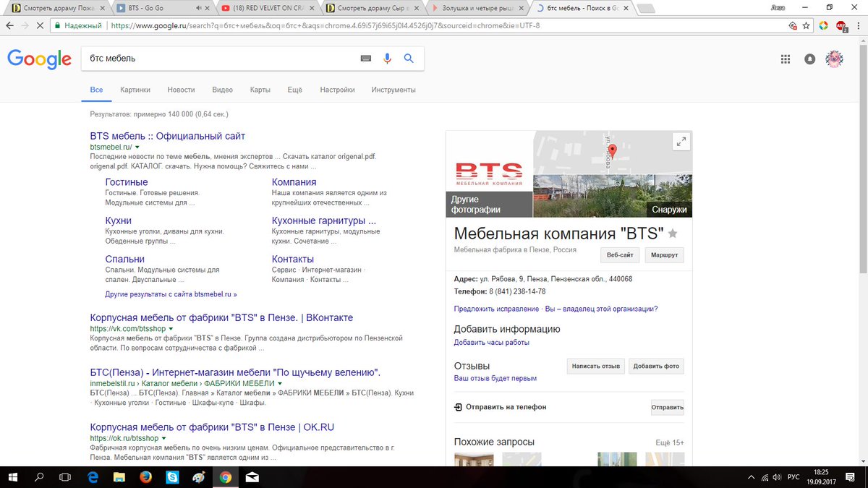The image size is (868, 488).
Task: Click the Маршрут button
Action: tap(664, 255)
